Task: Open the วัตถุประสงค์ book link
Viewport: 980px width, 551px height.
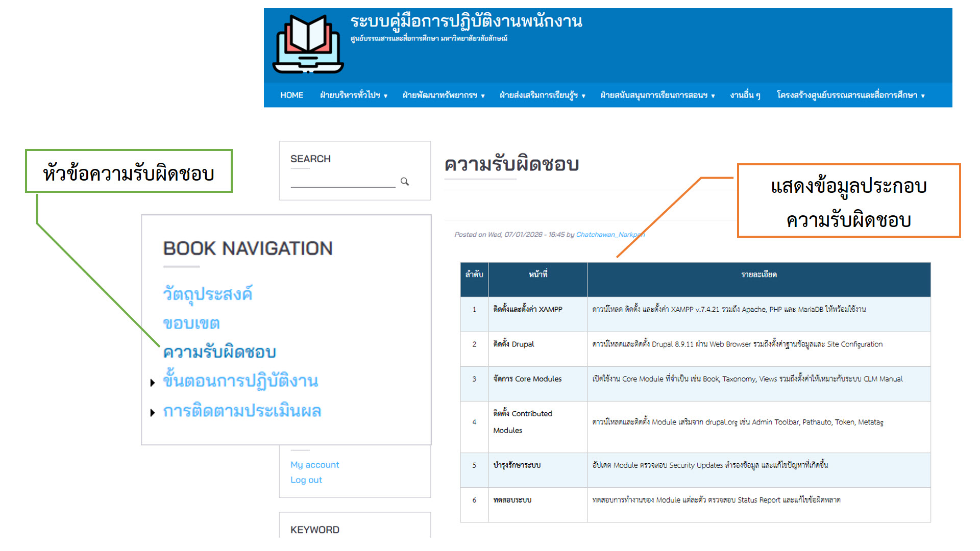Action: point(208,294)
